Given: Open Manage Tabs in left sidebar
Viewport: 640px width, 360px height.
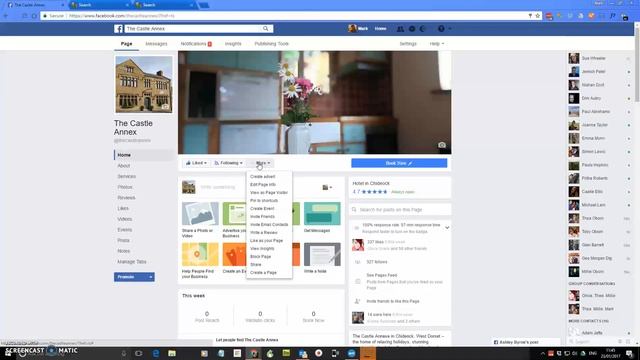Looking at the screenshot, I should tap(132, 262).
